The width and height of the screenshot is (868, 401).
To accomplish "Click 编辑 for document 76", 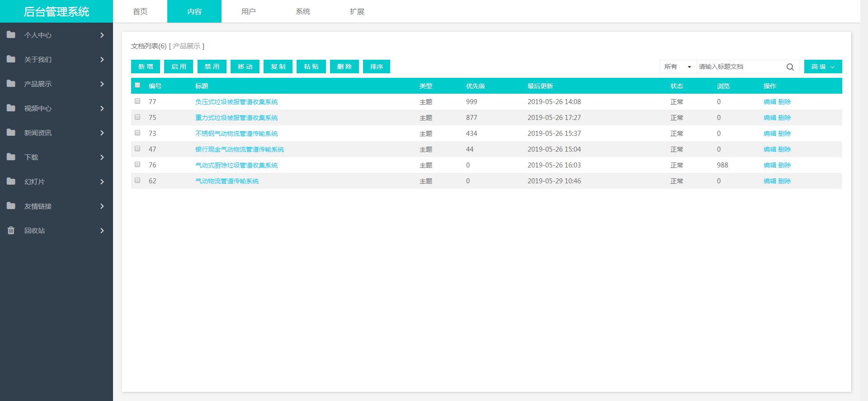I will [x=769, y=165].
